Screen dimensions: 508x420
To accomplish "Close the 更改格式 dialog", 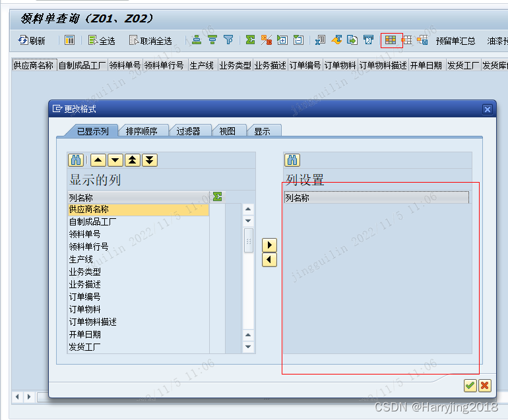I will 488,109.
